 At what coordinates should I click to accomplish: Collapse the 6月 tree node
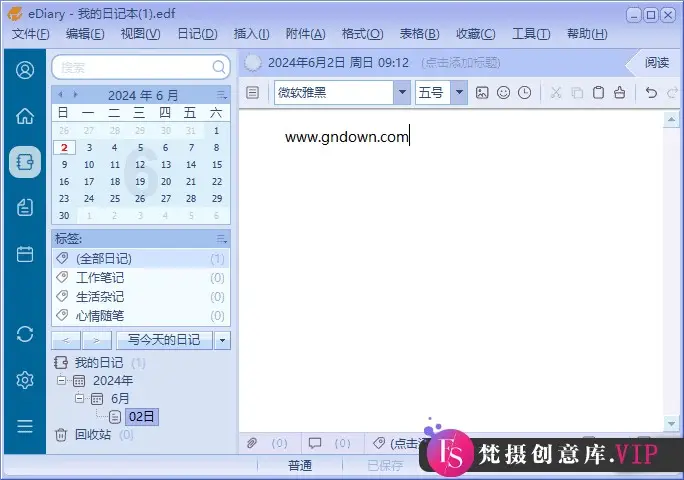[x=79, y=398]
